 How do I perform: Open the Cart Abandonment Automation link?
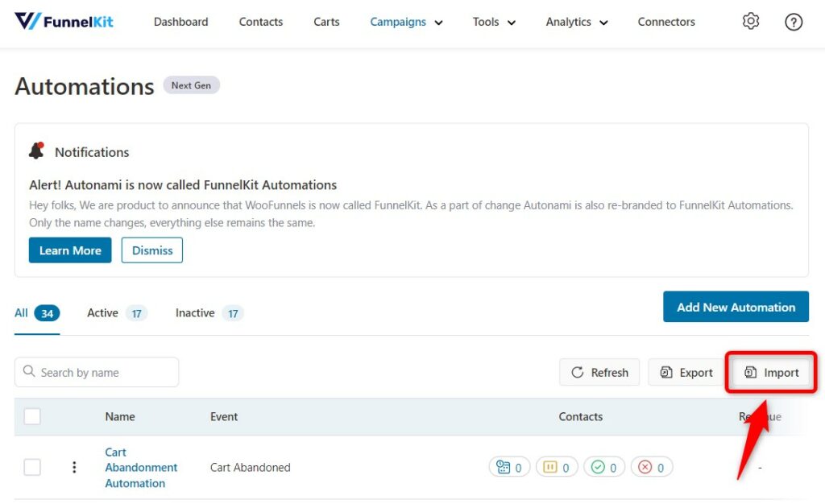tap(141, 467)
